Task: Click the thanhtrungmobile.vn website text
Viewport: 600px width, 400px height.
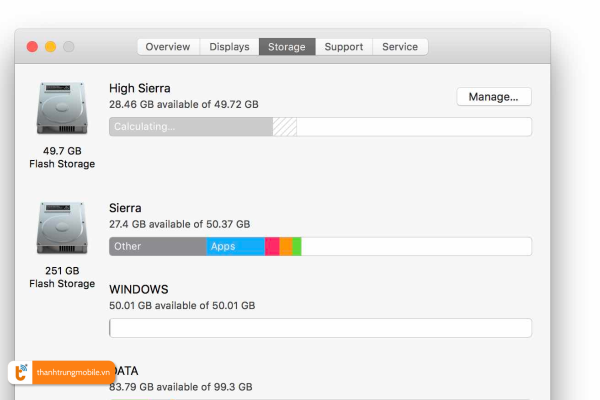Action: (x=71, y=373)
